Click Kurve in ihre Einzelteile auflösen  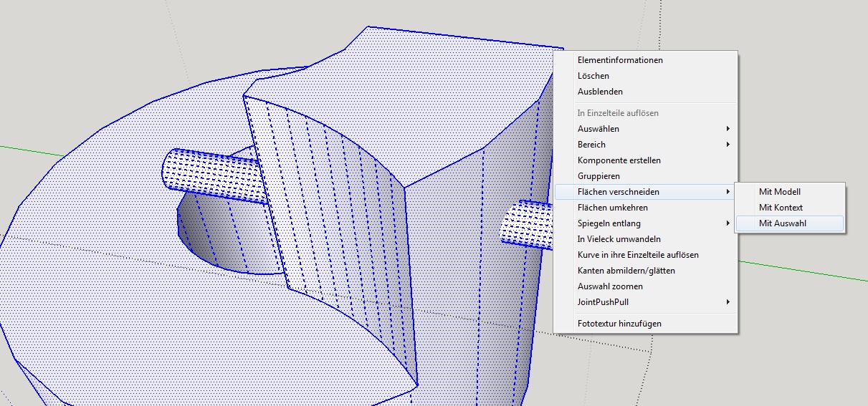pyautogui.click(x=637, y=255)
